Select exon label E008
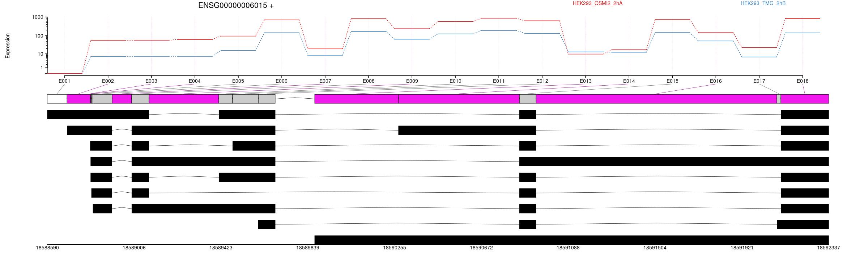Screen dimensions: 868x253 point(368,81)
